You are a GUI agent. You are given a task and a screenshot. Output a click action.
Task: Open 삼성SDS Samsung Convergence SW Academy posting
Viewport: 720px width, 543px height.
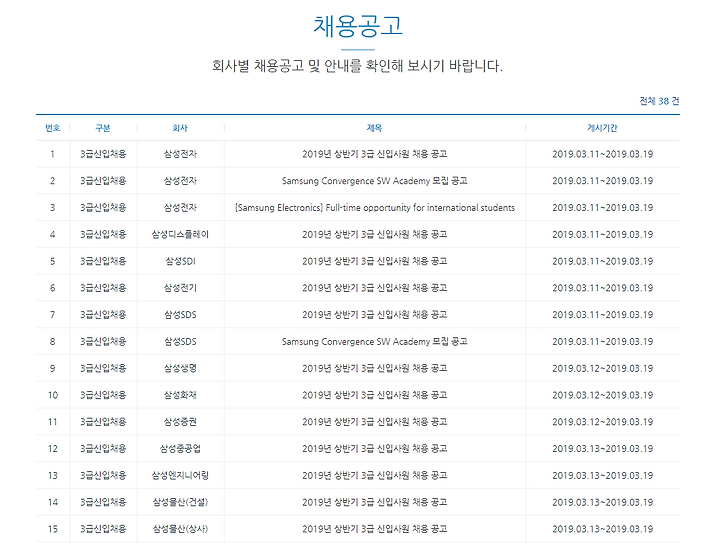click(374, 341)
